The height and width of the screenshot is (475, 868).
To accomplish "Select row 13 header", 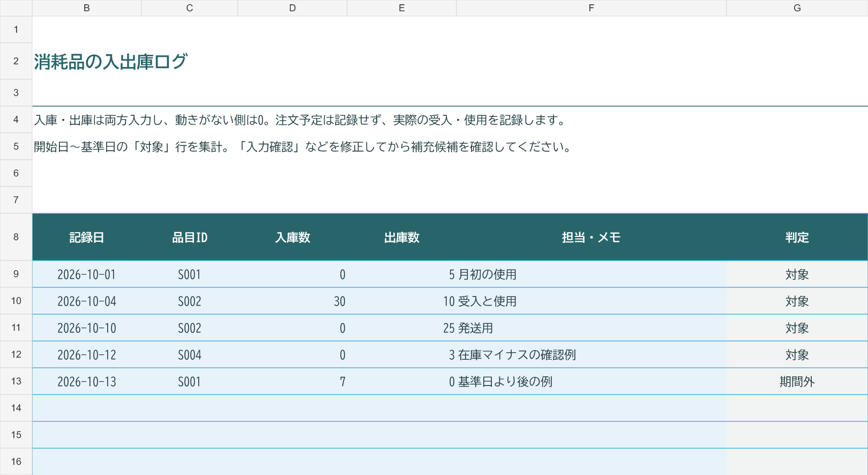I will point(16,381).
